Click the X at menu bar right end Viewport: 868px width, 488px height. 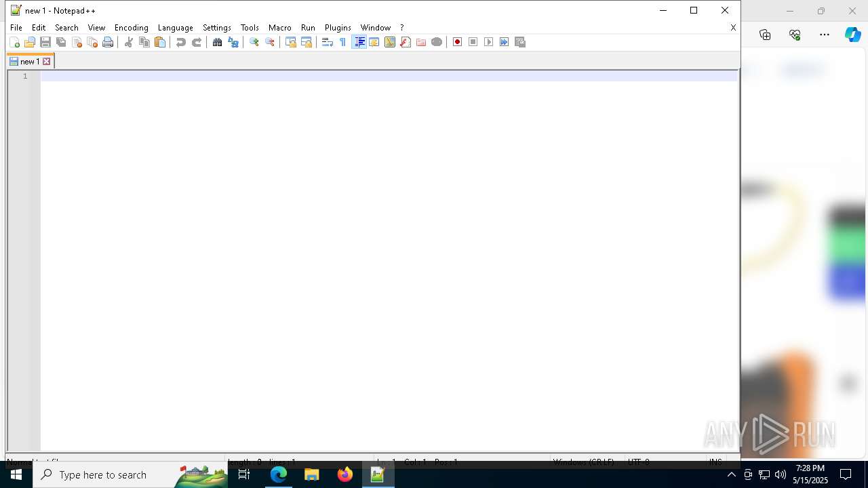pos(733,28)
